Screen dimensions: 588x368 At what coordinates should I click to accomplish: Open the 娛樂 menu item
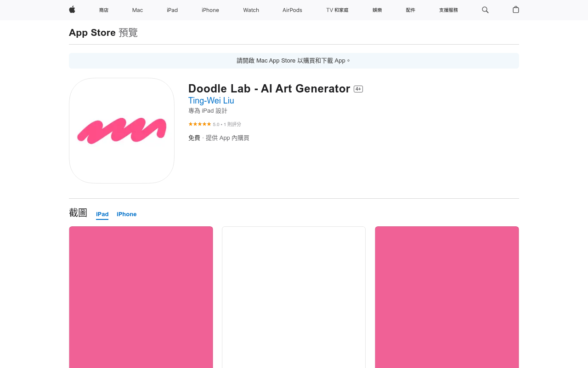tap(377, 10)
